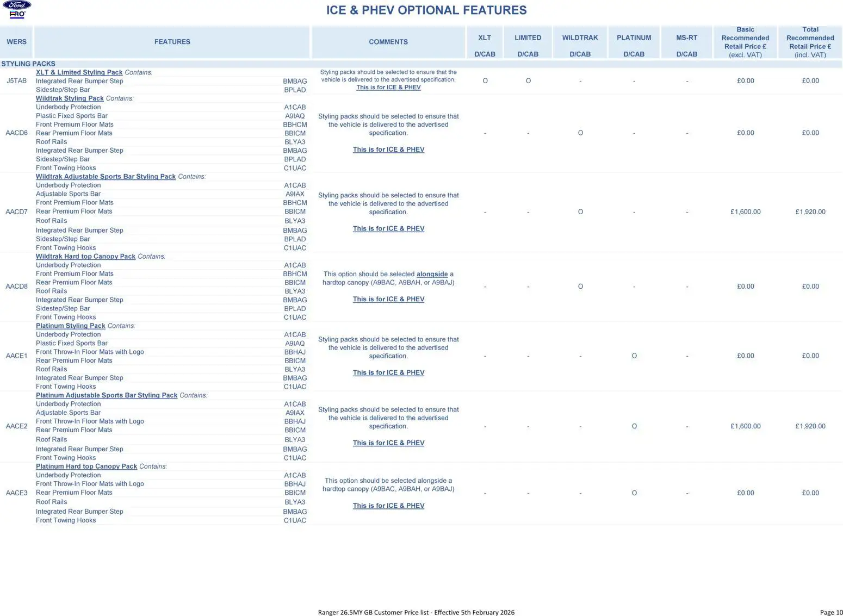
Task: Open Platinum Adjustable Sports Bar Styling Pack link
Action: (107, 395)
